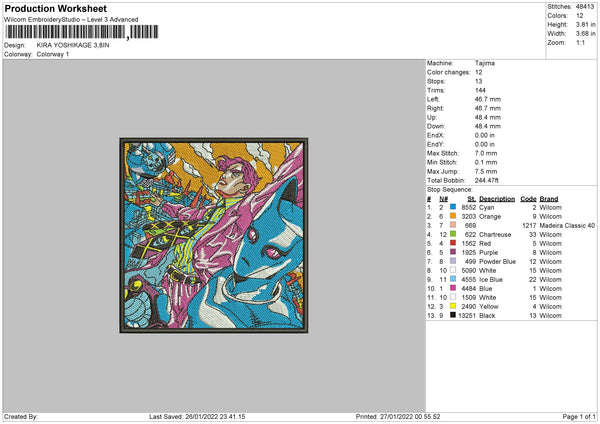Click the 'Last Saved' date in footer
Image resolution: width=600 pixels, height=424 pixels.
(x=197, y=417)
